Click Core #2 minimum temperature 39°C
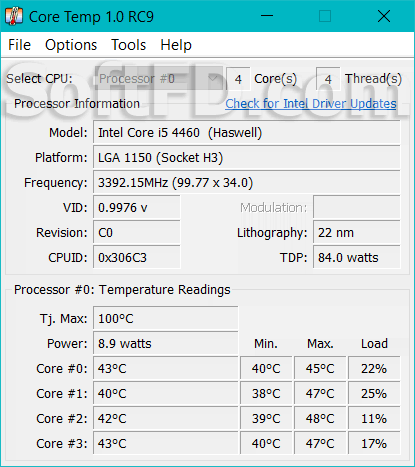 266,419
